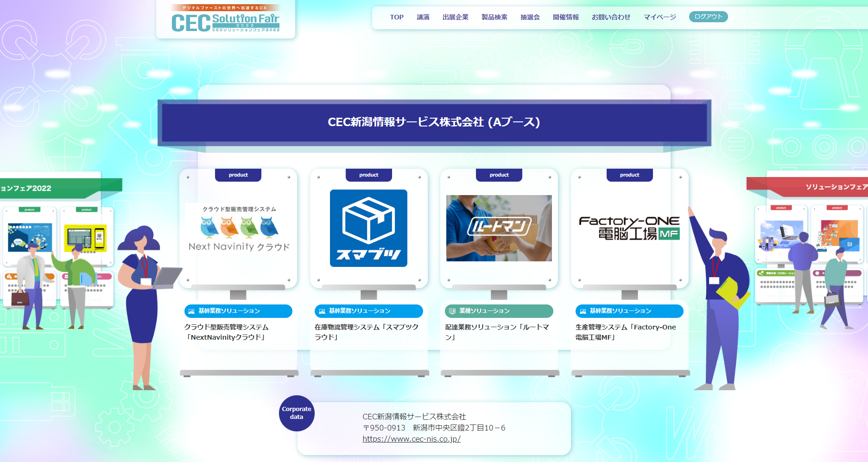Viewport: 868px width, 462px height.
Task: Click the Corporate data circle badge
Action: coord(297,413)
